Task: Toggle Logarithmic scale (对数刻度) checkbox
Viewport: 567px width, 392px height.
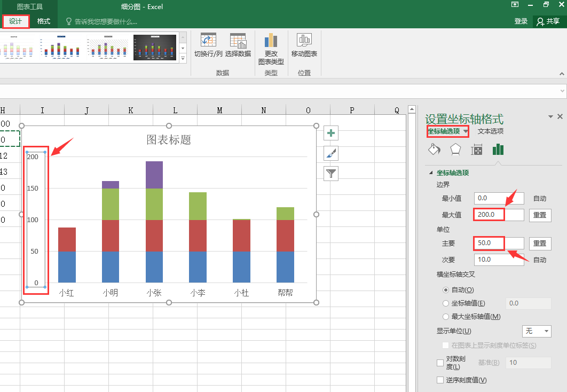Action: coord(440,363)
